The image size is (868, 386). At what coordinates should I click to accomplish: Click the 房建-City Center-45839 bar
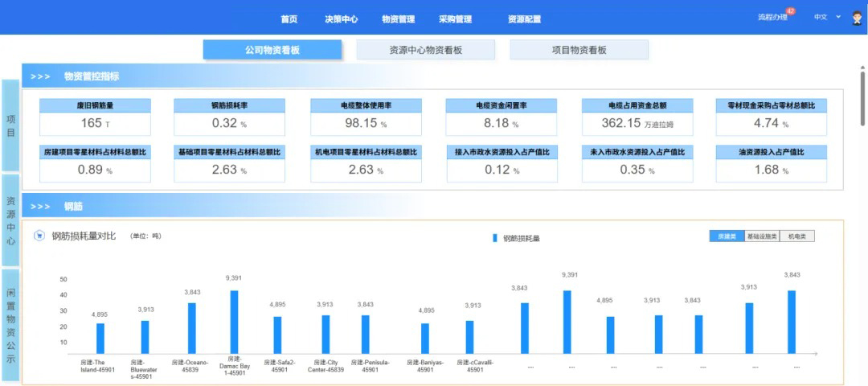[325, 335]
